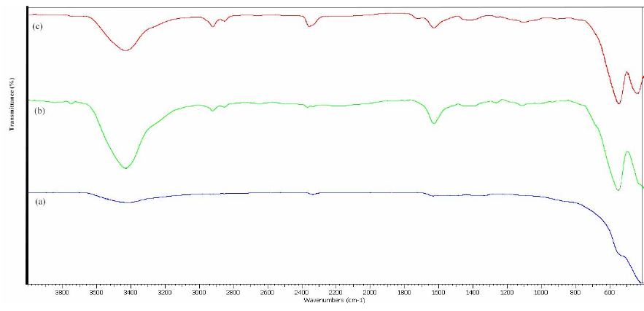Click red curve's broad dip near 3400

pos(126,50)
